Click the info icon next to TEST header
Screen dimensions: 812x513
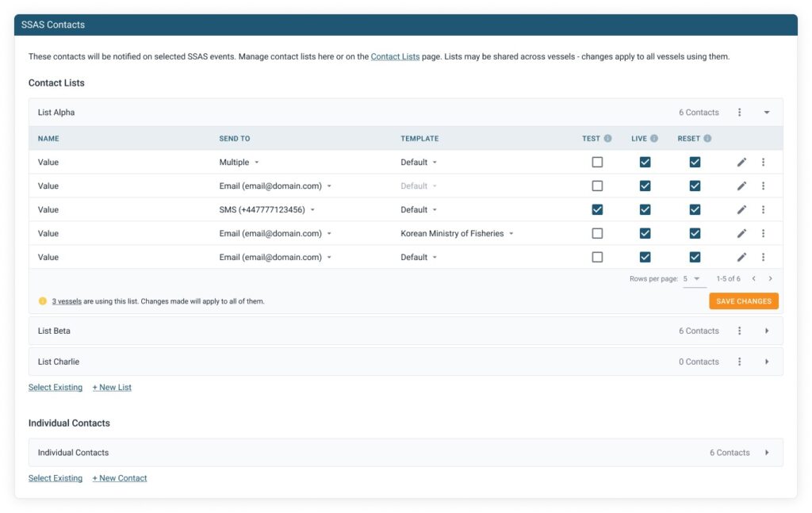coord(608,139)
